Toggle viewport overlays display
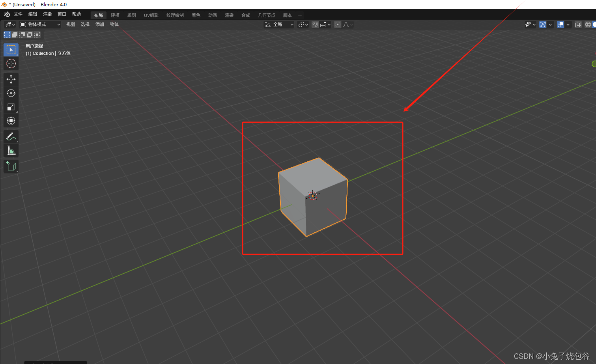The image size is (596, 364). point(561,24)
